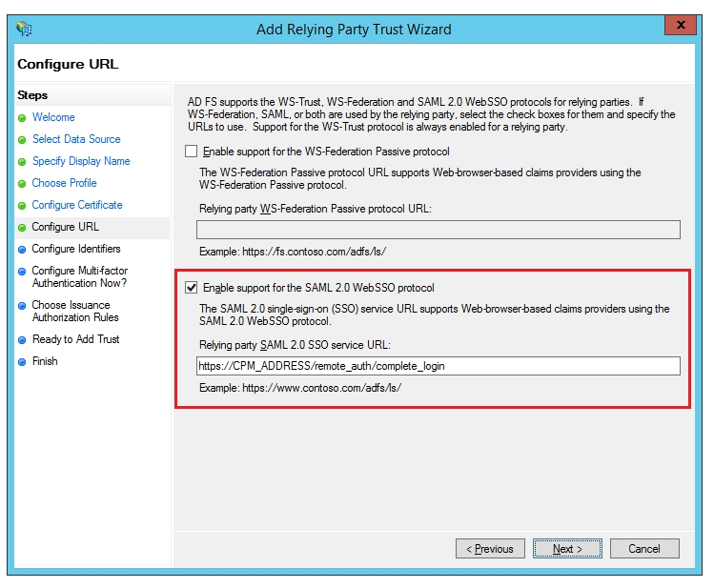Click the green bullet beside Choose Profile

coord(22,184)
